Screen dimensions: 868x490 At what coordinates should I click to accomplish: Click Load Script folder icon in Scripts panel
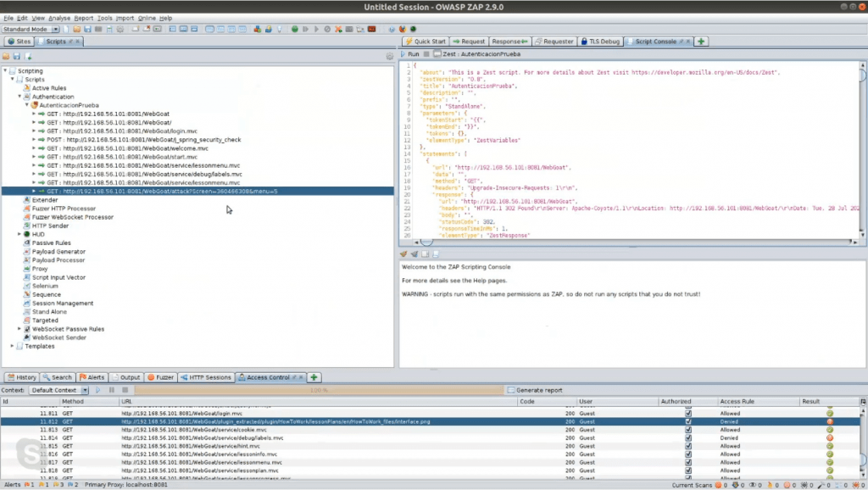tap(6, 56)
